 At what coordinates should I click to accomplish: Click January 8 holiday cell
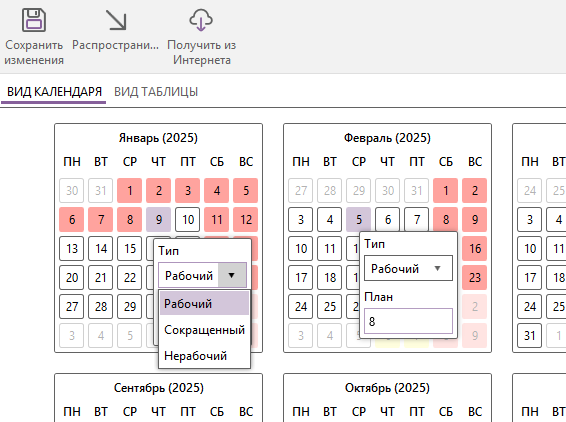click(x=130, y=219)
